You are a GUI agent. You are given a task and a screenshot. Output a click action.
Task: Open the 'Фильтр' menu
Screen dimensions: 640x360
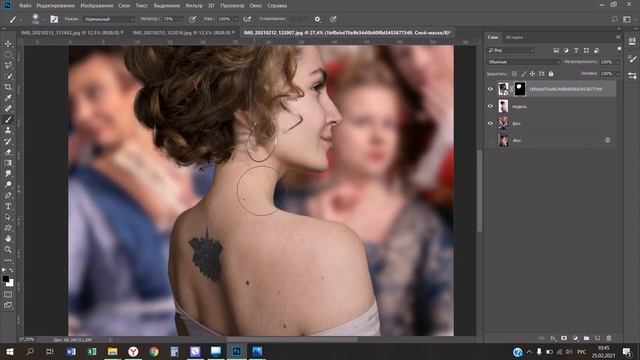194,6
